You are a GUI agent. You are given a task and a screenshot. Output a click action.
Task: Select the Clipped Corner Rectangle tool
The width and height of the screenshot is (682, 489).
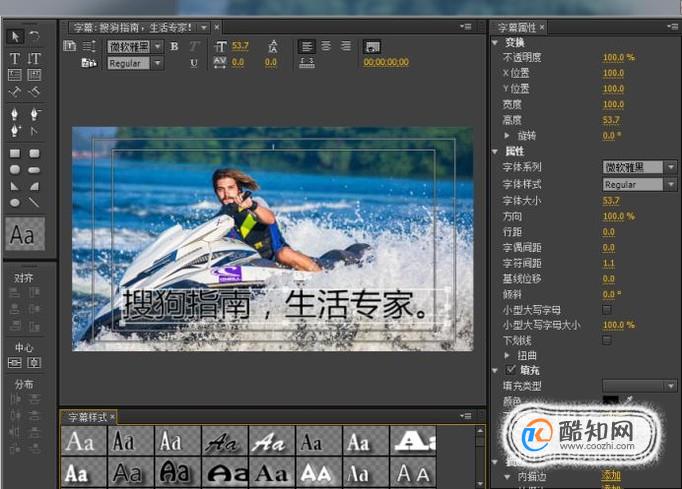(15, 170)
